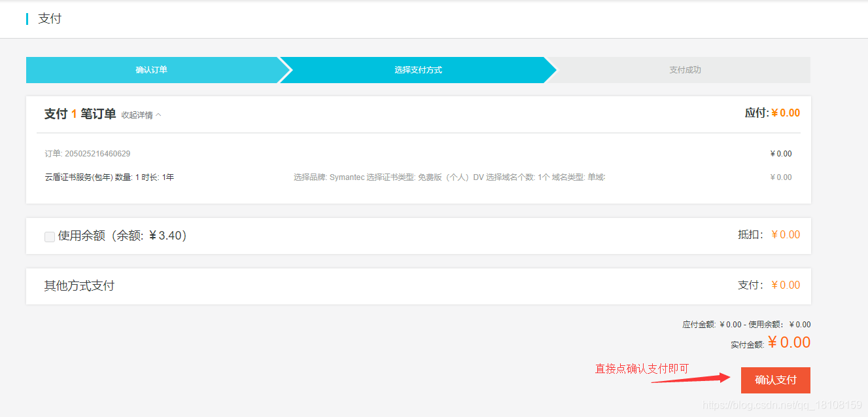Select the order number 205025216460629
The image size is (868, 417).
click(87, 153)
